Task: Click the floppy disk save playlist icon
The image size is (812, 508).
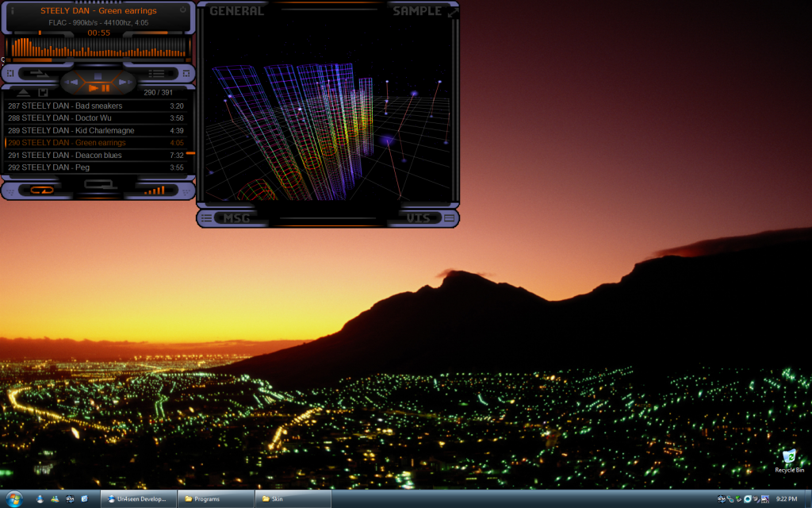Action: coord(43,93)
